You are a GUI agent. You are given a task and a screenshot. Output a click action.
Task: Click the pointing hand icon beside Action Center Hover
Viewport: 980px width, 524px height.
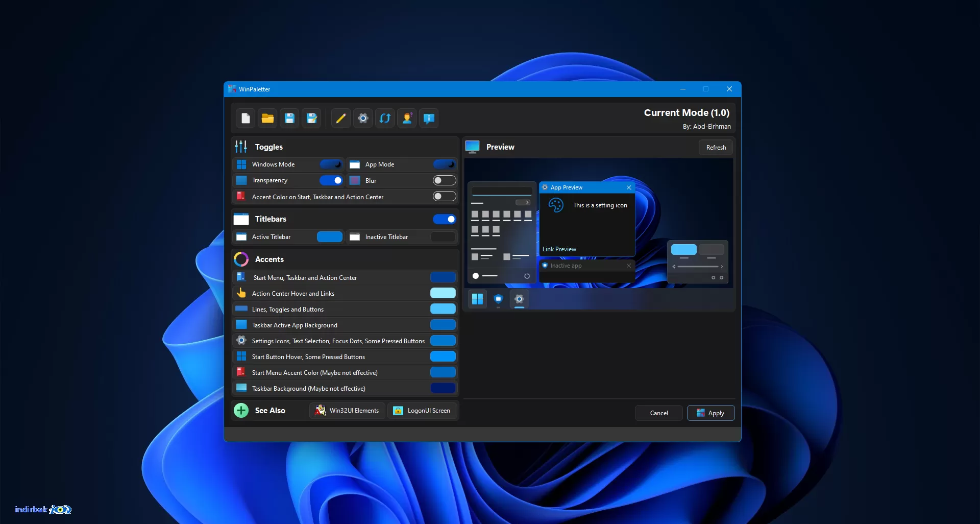241,293
